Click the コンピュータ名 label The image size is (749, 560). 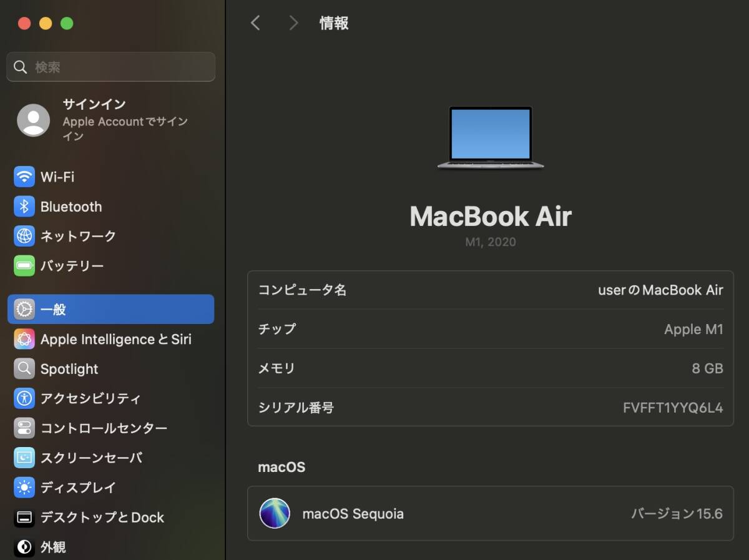[x=302, y=290]
